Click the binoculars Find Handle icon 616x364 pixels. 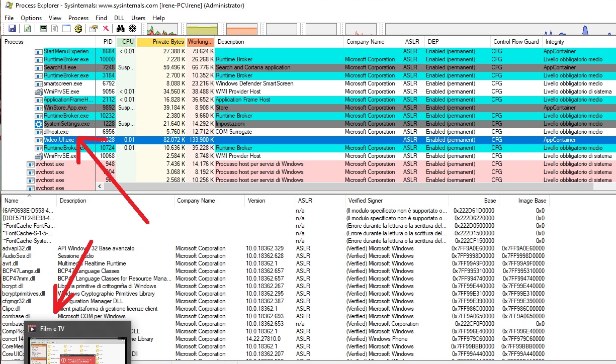(x=121, y=29)
